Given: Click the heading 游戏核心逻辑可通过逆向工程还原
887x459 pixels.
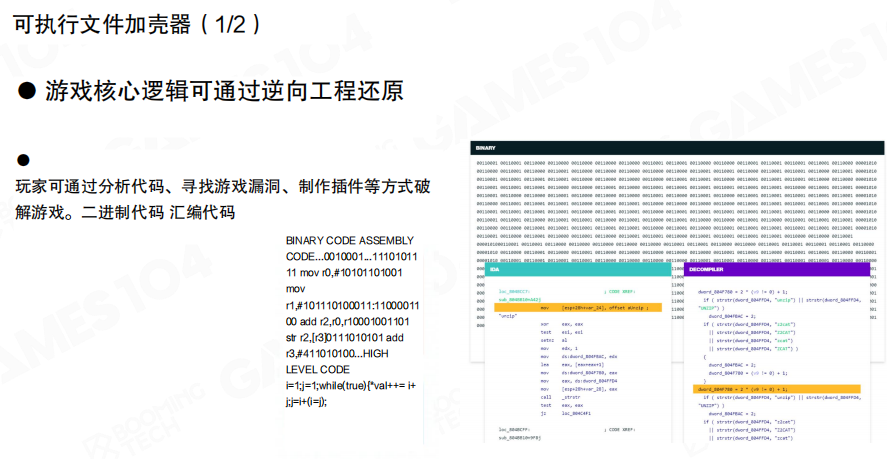Looking at the screenshot, I should click(x=224, y=92).
